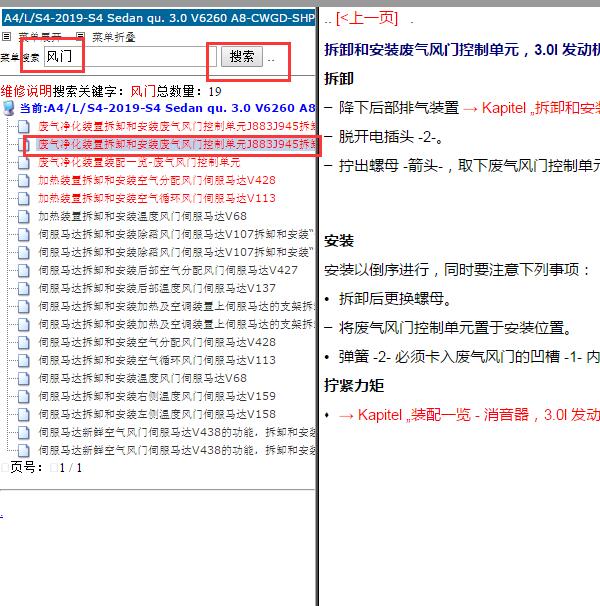Click the page number 1 / 1
Screen dimensions: 600x606
click(x=71, y=468)
